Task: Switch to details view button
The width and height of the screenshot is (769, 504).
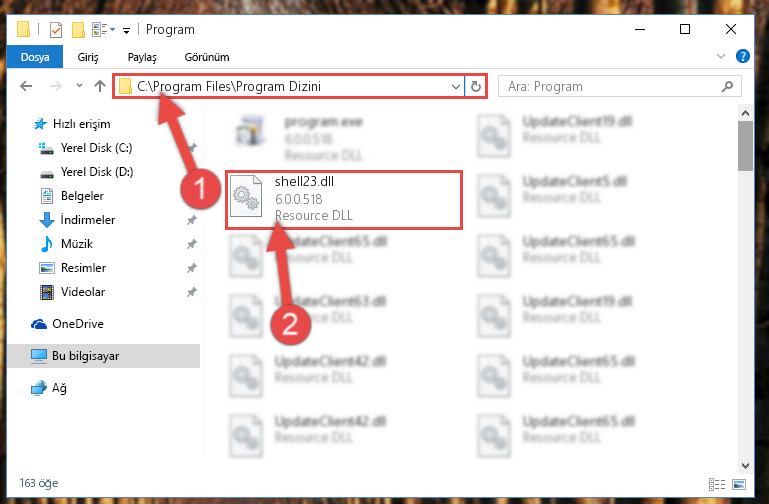Action: [717, 485]
